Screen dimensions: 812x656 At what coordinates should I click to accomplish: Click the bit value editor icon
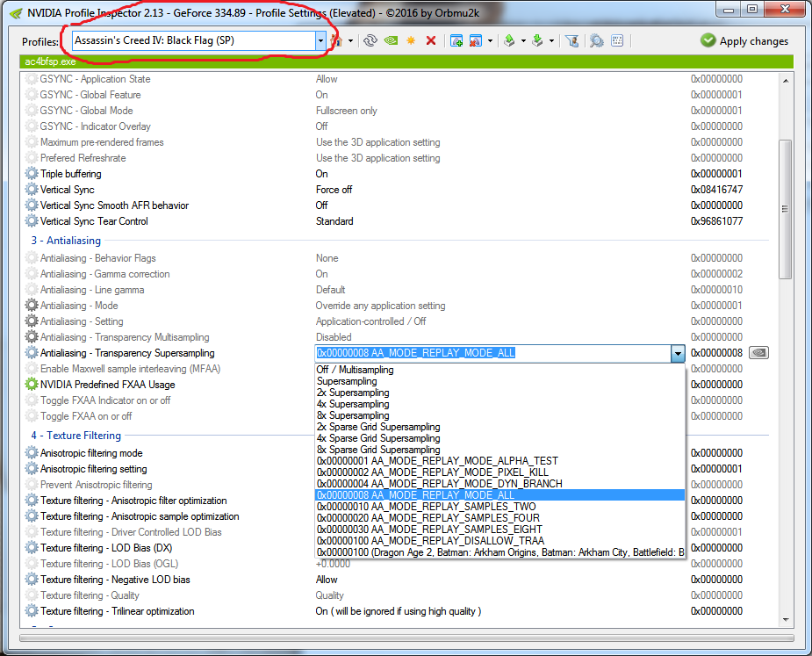pos(617,40)
